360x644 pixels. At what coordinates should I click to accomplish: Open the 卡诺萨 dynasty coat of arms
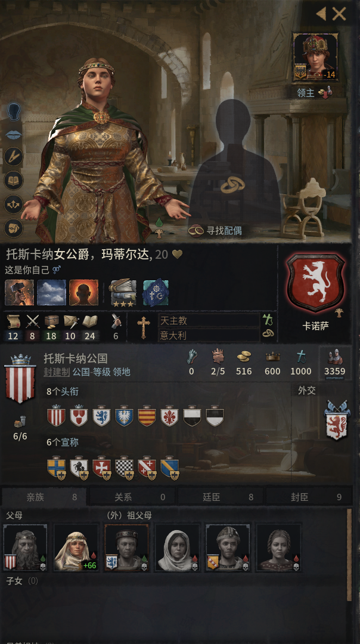click(315, 283)
